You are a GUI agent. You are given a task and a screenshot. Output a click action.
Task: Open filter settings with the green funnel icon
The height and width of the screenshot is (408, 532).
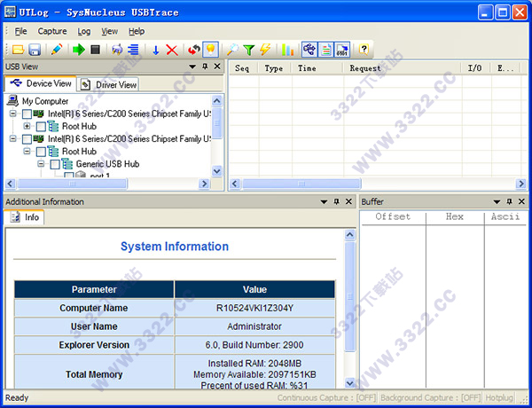249,50
